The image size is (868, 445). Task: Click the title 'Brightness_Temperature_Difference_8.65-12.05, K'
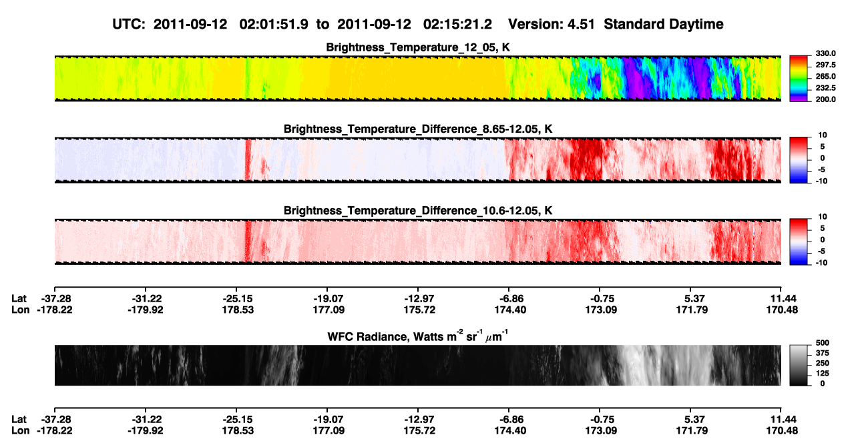coord(418,129)
